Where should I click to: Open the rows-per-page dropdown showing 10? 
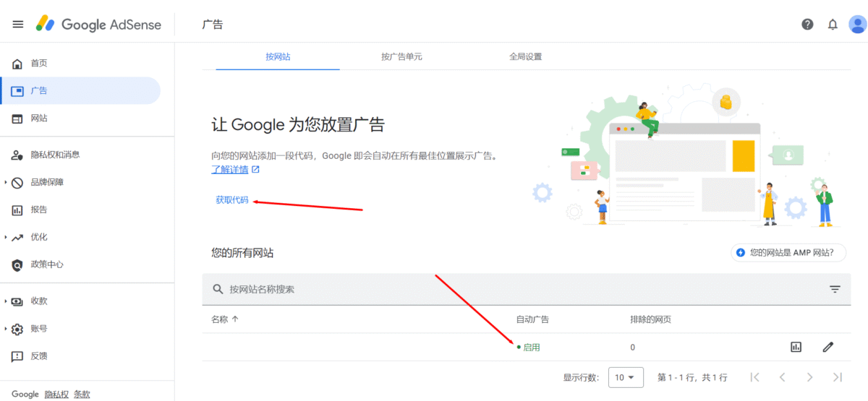626,377
